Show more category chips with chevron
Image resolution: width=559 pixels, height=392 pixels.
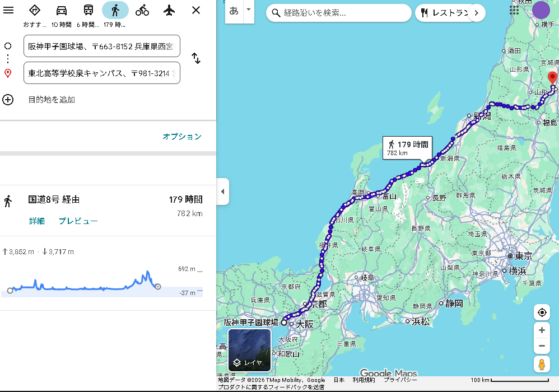click(x=476, y=13)
